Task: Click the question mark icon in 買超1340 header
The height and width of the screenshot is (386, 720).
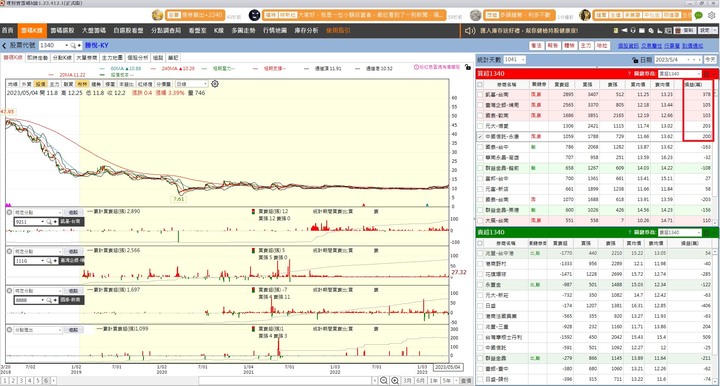Action: pyautogui.click(x=629, y=73)
